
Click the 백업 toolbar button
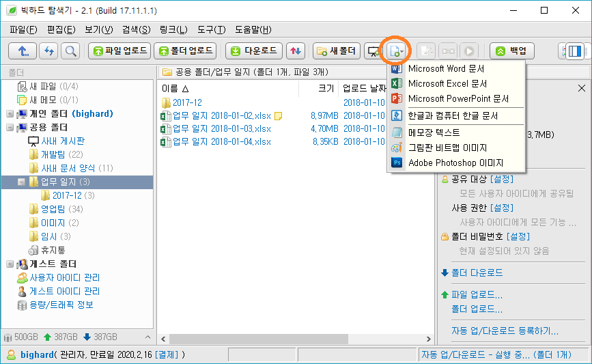click(x=512, y=51)
